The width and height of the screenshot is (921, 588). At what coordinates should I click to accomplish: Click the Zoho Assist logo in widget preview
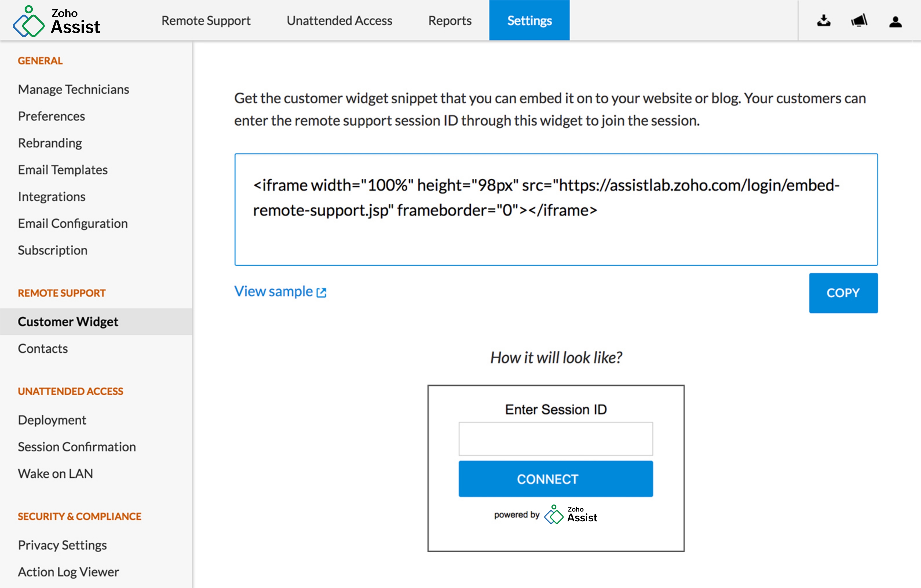(x=571, y=514)
